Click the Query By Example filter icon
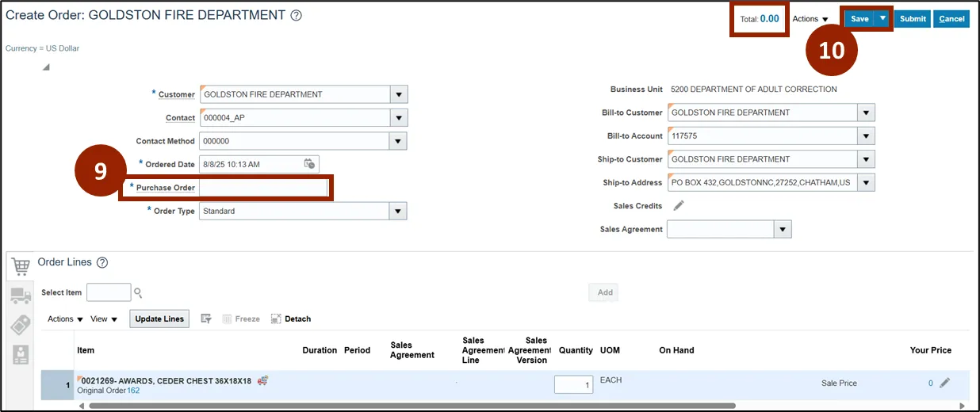Screen dimensions: 980x412 (206, 319)
